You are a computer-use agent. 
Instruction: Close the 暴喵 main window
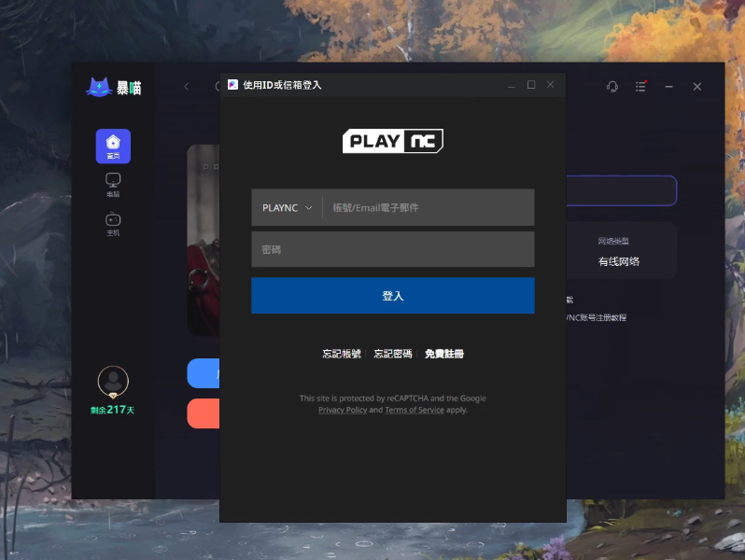click(x=697, y=87)
